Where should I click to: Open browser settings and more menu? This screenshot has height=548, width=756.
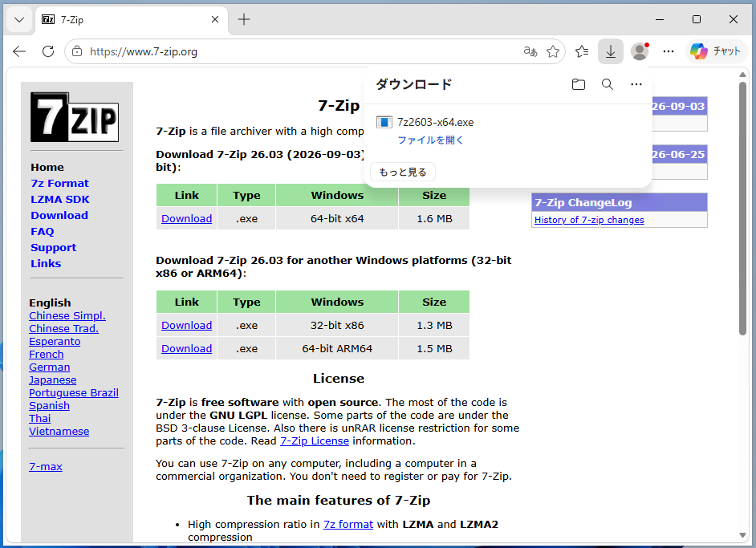[669, 51]
